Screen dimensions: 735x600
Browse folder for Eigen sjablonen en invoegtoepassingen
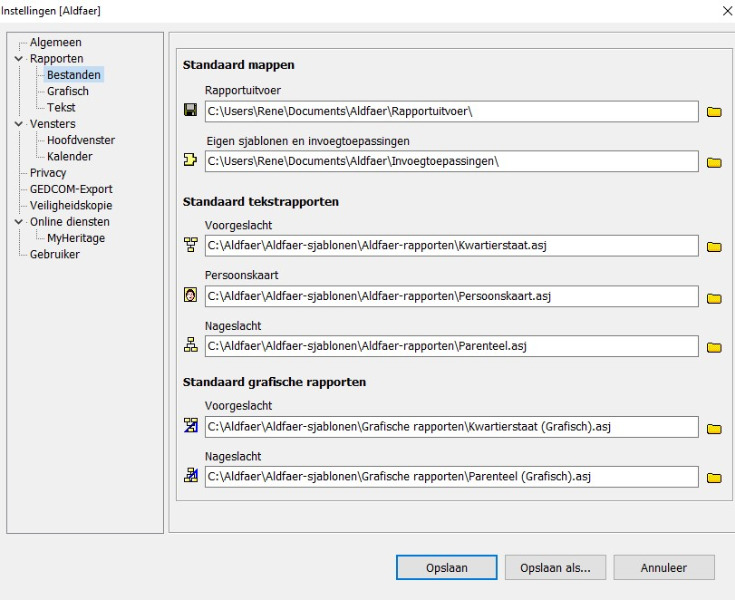click(x=714, y=162)
